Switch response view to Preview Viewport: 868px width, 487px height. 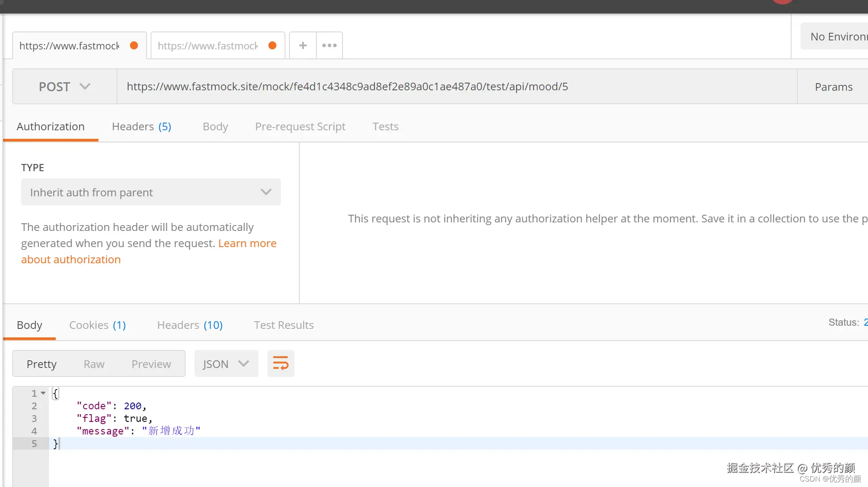tap(151, 364)
